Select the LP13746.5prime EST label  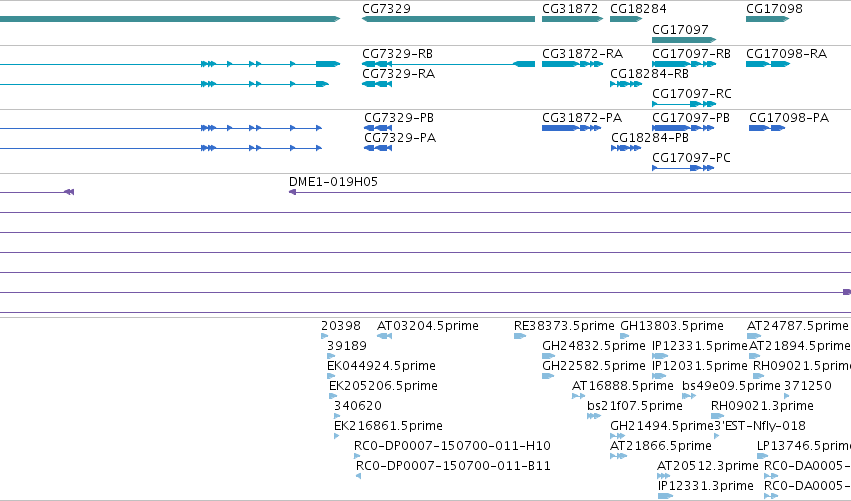[804, 446]
